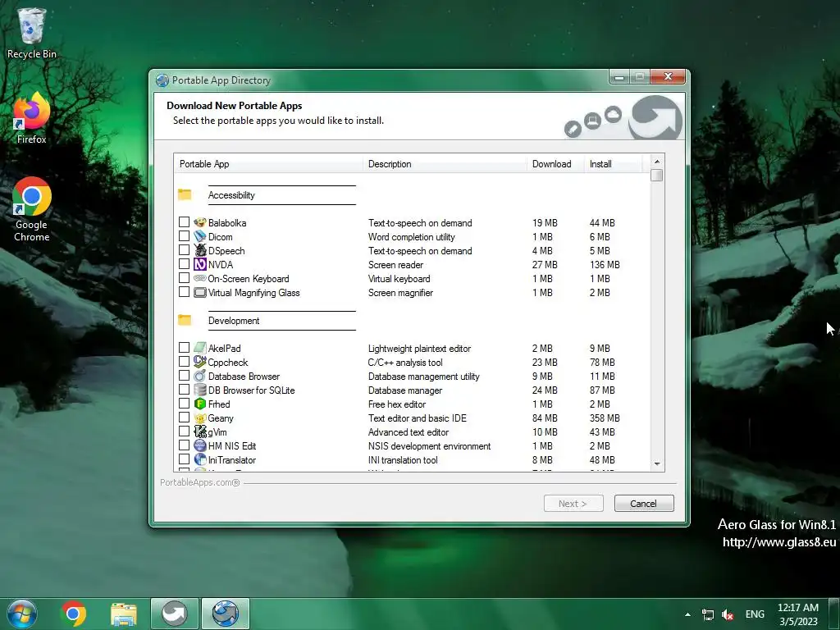Click the scrollbar up arrow

(657, 162)
